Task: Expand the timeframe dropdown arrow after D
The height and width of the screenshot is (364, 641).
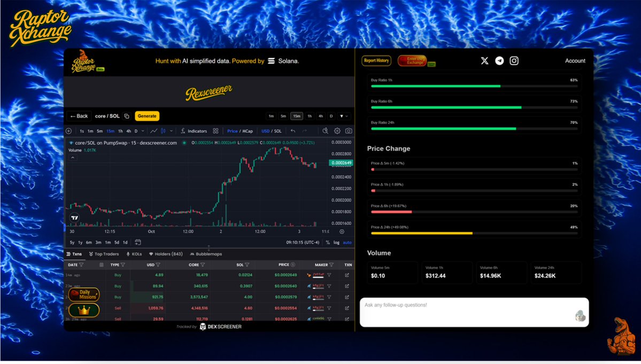Action: [344, 116]
